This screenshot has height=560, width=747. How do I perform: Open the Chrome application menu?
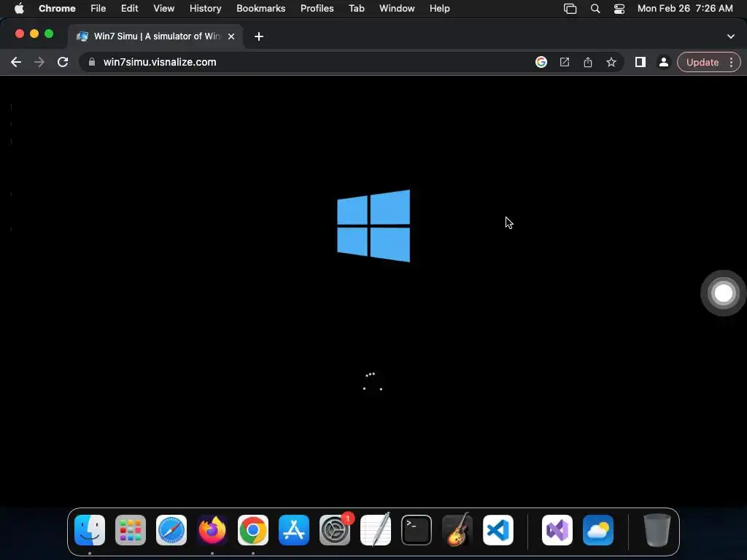(x=57, y=9)
